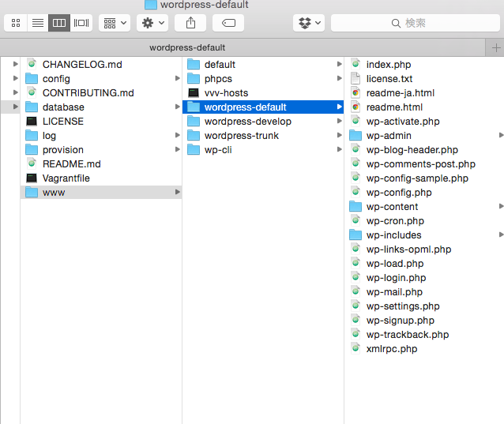Select wp-config-sample.php file

(424, 178)
